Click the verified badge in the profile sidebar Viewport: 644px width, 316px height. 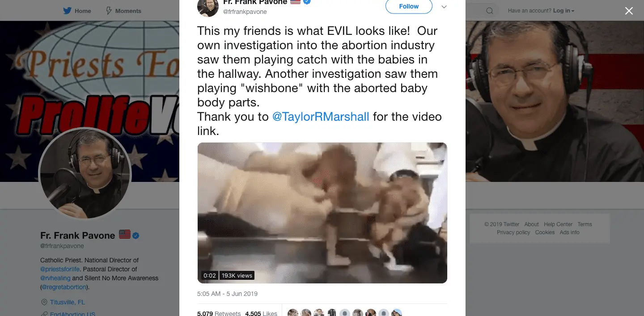tap(136, 236)
